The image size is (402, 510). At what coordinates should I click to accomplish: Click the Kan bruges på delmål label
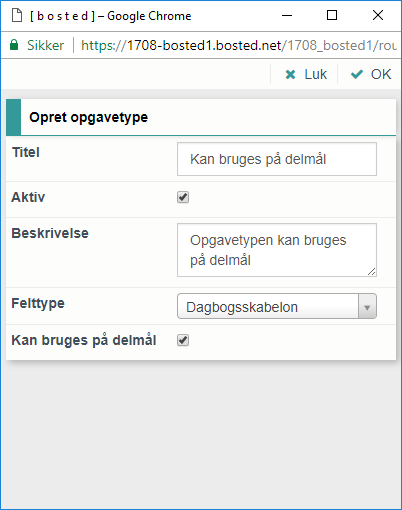pos(84,340)
